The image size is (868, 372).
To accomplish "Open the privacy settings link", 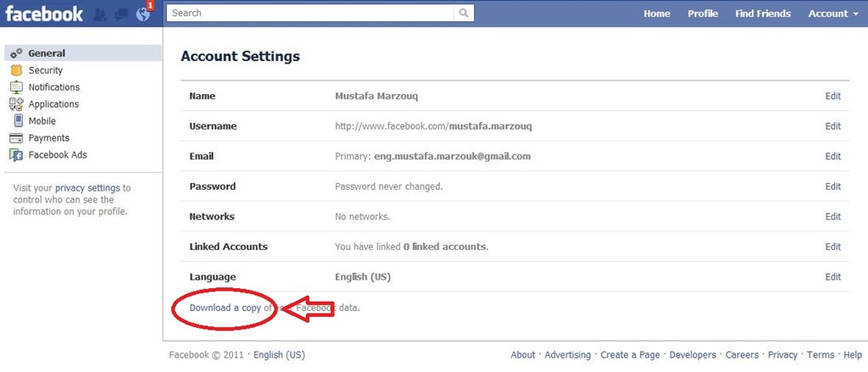I will [x=87, y=188].
